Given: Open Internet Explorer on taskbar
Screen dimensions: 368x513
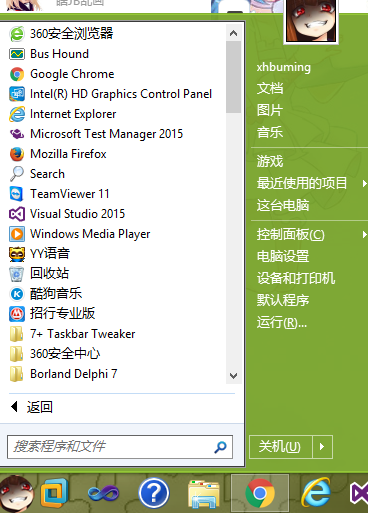Looking at the screenshot, I should pyautogui.click(x=315, y=493).
